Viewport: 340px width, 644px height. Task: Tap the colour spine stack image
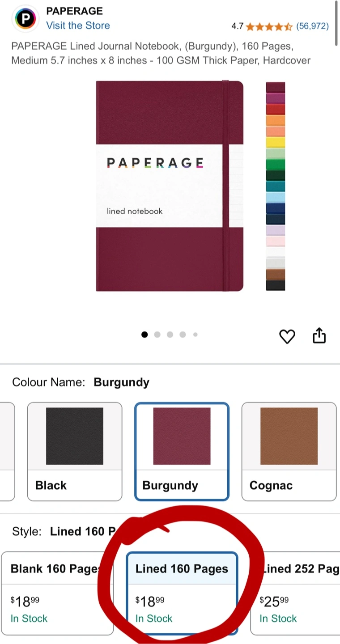tap(276, 186)
